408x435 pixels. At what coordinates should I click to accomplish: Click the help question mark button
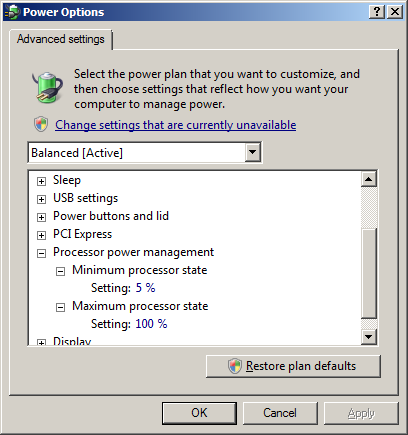[377, 12]
